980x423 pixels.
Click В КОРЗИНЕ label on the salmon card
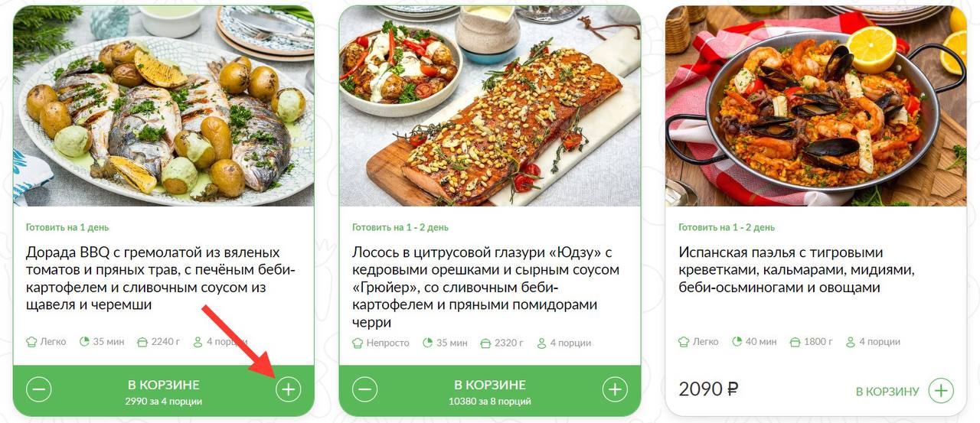coord(490,385)
